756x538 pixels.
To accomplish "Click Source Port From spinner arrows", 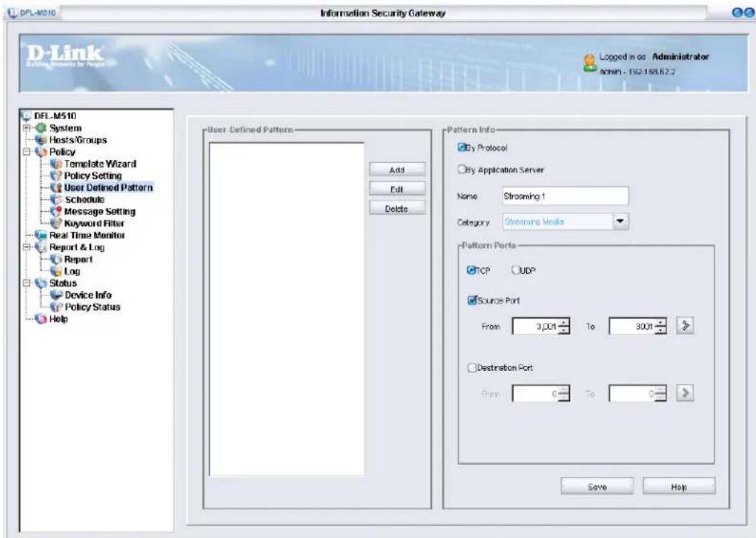I will tap(564, 326).
